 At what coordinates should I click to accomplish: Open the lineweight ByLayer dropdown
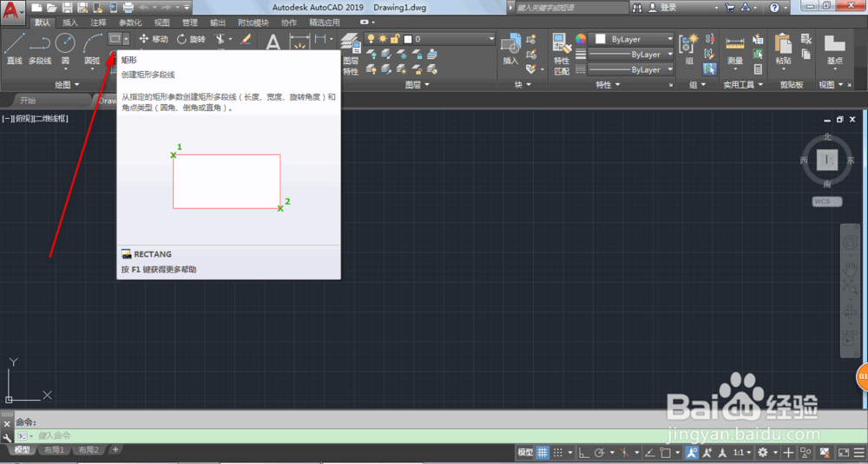(x=630, y=54)
